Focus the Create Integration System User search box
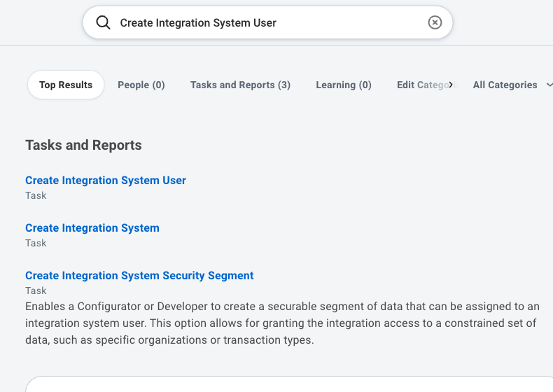The width and height of the screenshot is (553, 392). (268, 22)
